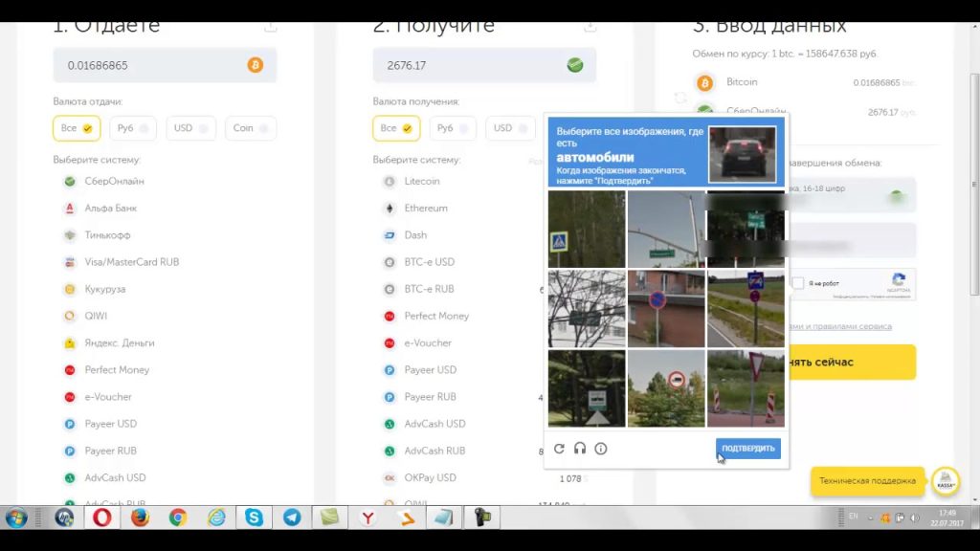This screenshot has width=980, height=551.
Task: Click the Yandex Browser taskbar icon
Action: point(367,518)
